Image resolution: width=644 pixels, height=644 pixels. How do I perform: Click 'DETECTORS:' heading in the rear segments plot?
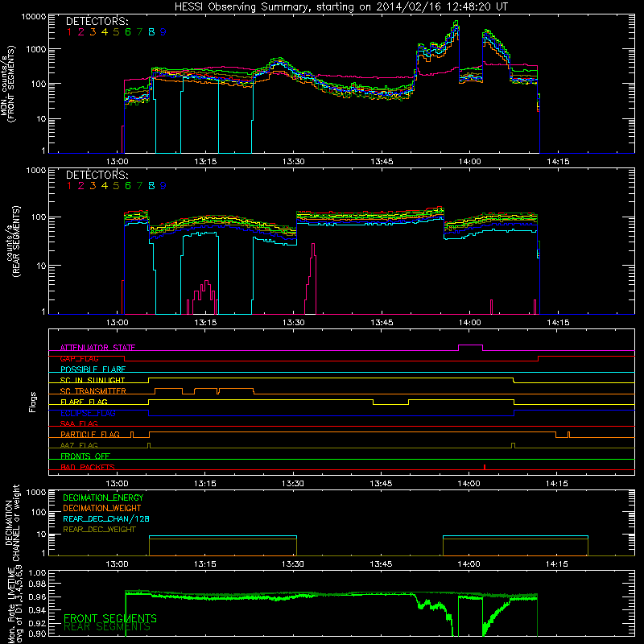(97, 175)
